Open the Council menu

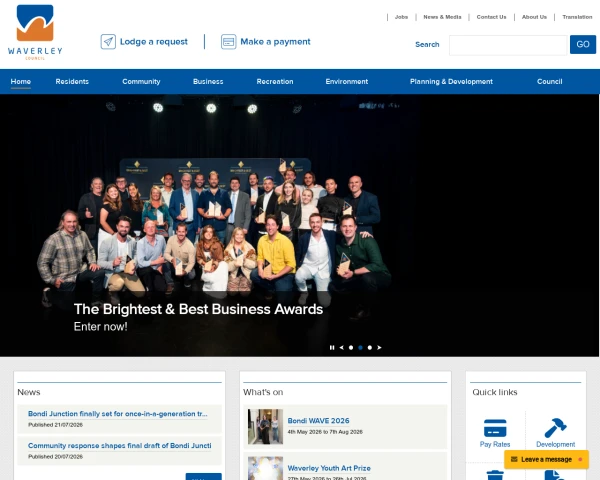pyautogui.click(x=549, y=82)
